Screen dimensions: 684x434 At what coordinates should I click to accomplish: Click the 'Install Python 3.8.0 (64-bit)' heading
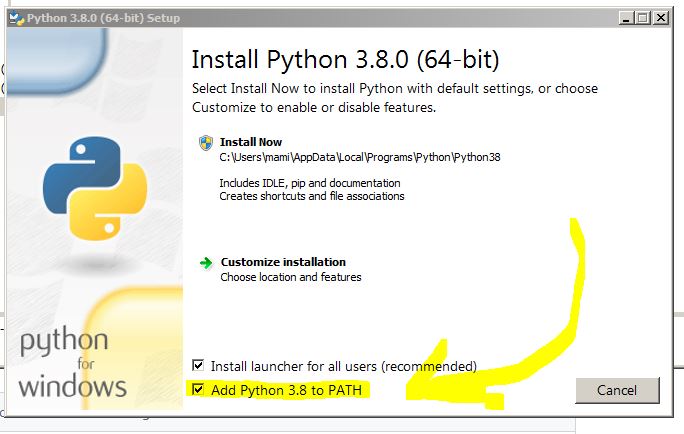click(345, 60)
